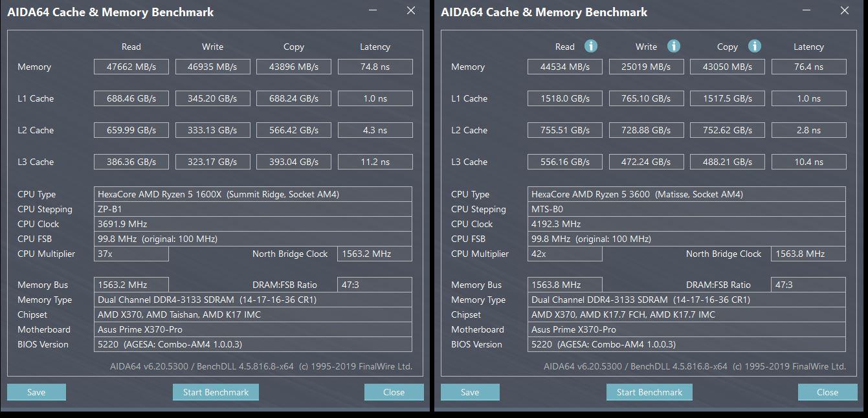The height and width of the screenshot is (418, 868).
Task: Click the 37x CPU Multiplier field
Action: click(131, 254)
